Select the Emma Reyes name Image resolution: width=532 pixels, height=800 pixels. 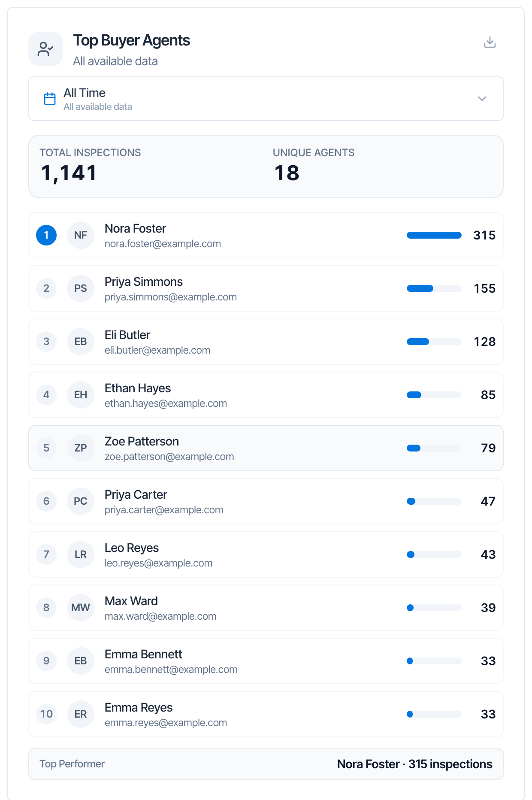(139, 708)
